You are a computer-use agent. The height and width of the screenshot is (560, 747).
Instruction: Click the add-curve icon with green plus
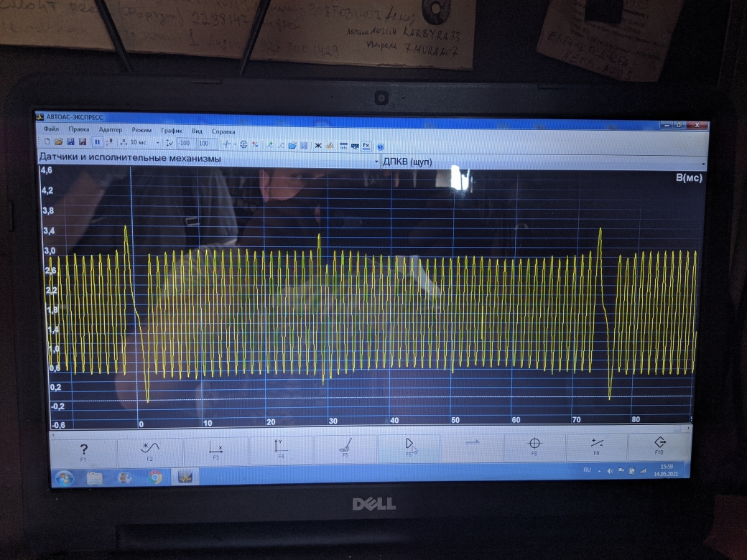click(269, 145)
